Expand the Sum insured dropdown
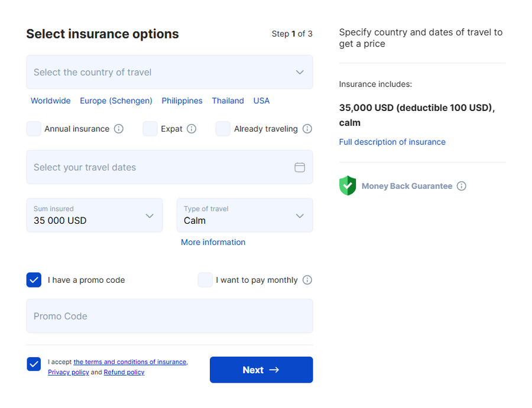The height and width of the screenshot is (408, 532). click(95, 215)
